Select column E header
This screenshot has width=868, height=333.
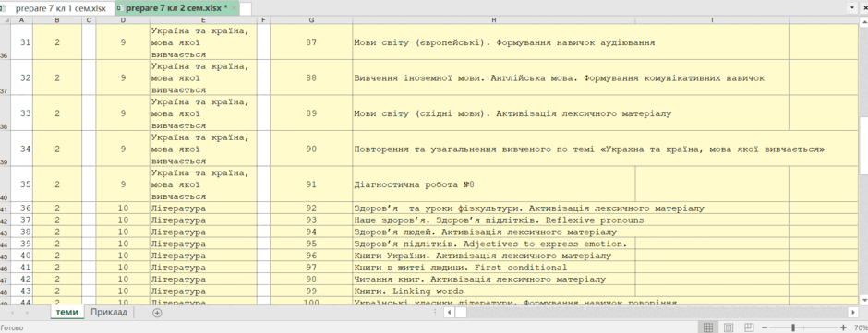[x=203, y=20]
